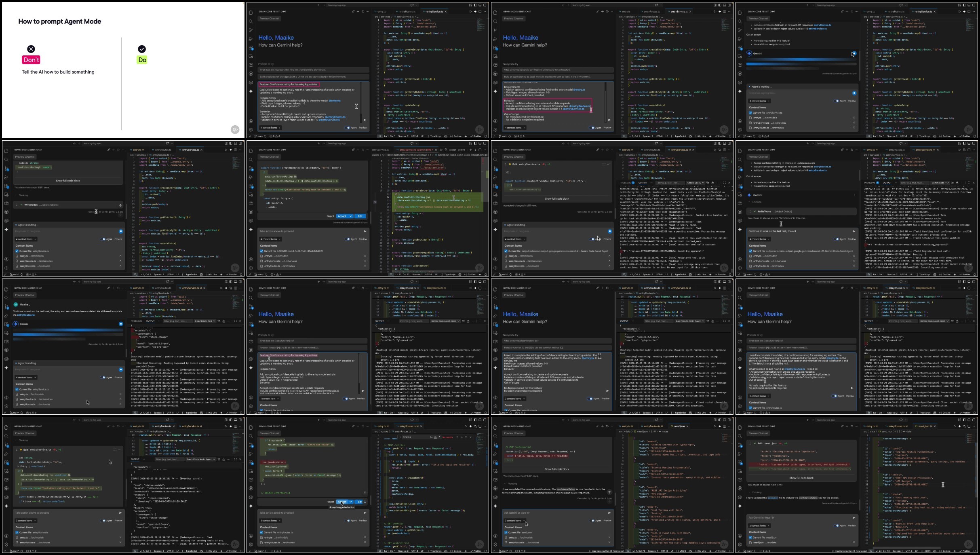Click Go Live in Gemini Diff frame status bar

(470, 274)
